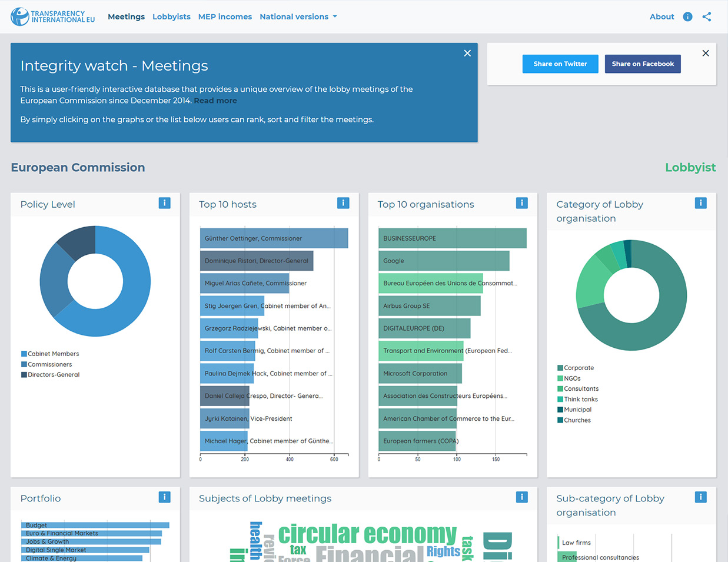Filter by Cabinet Members legend swatch

[x=24, y=354]
